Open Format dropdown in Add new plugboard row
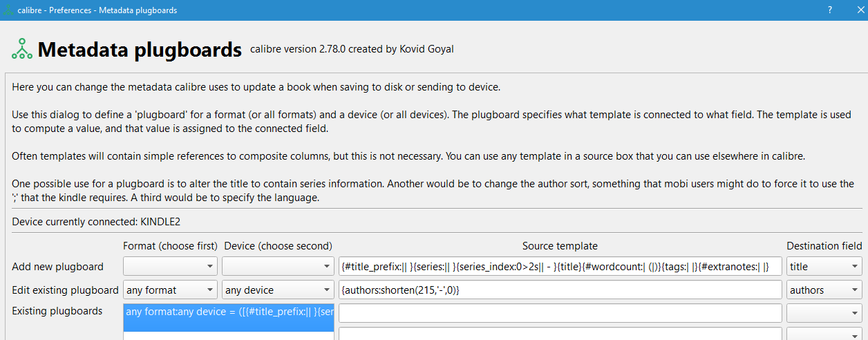 pyautogui.click(x=170, y=266)
